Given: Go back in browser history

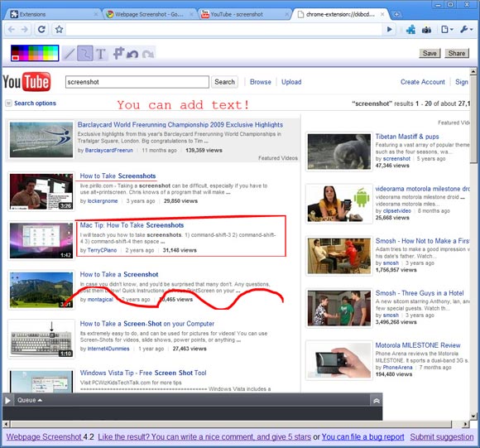Looking at the screenshot, I should click(12, 29).
